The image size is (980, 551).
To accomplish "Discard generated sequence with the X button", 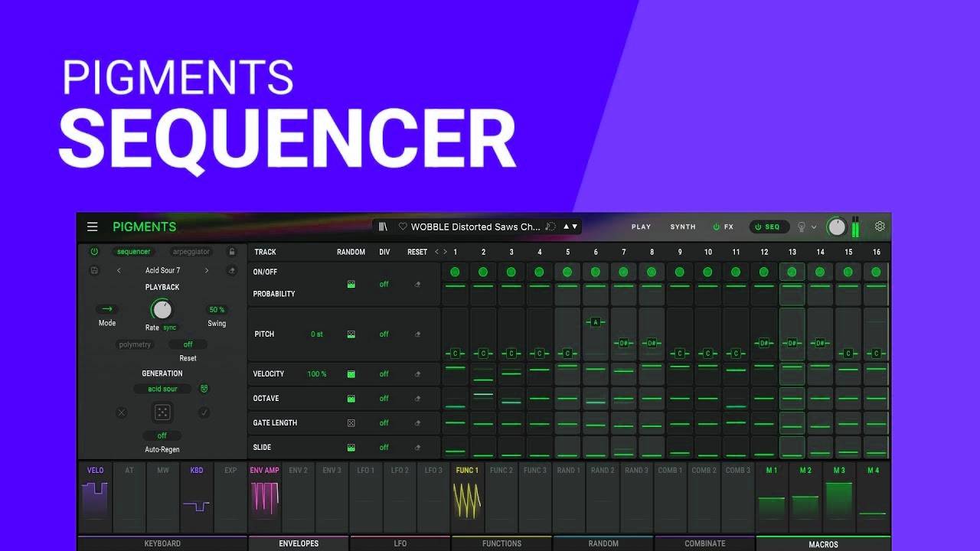I will coord(121,412).
